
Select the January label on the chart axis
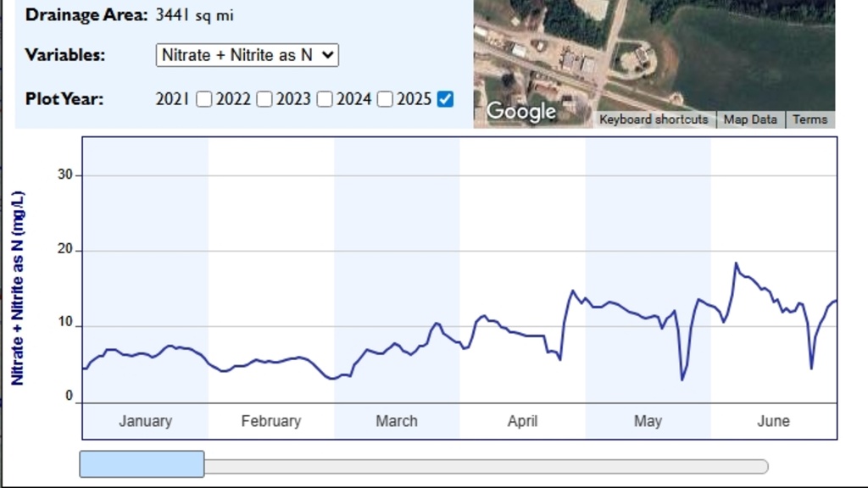(x=145, y=421)
